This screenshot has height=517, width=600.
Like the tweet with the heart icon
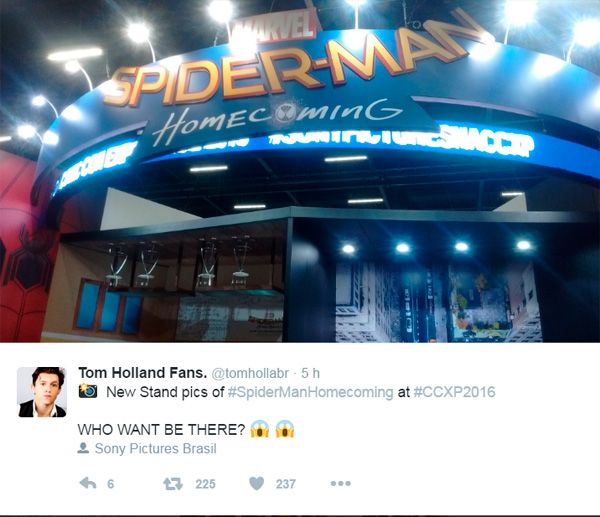(256, 484)
